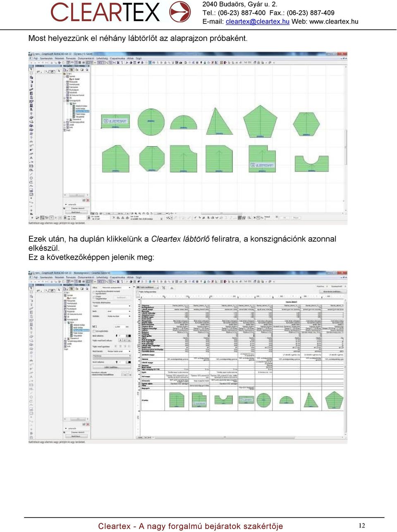
Task: Select pentagon doormat on floor plan
Action: coord(260,122)
